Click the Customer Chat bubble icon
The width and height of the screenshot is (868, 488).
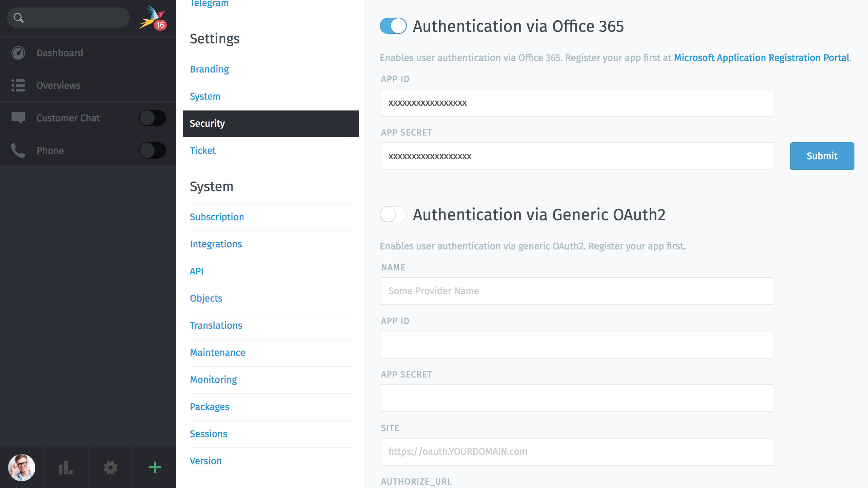[x=18, y=118]
